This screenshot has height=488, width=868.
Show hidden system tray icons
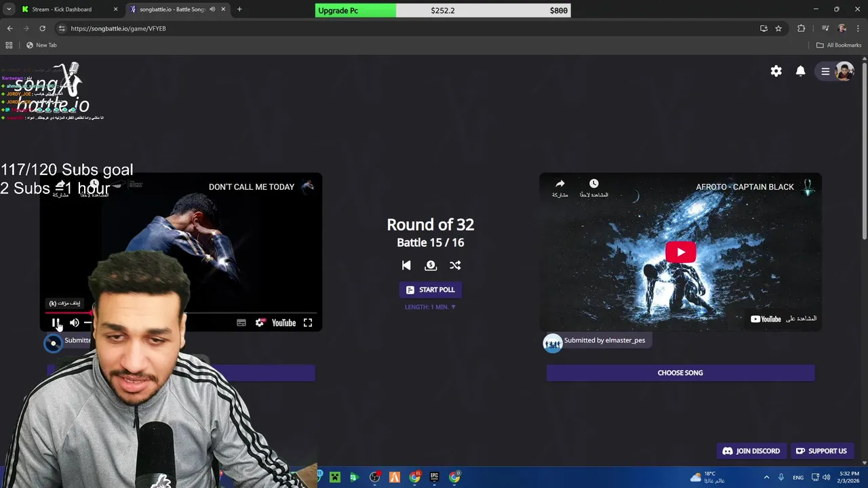(x=766, y=477)
